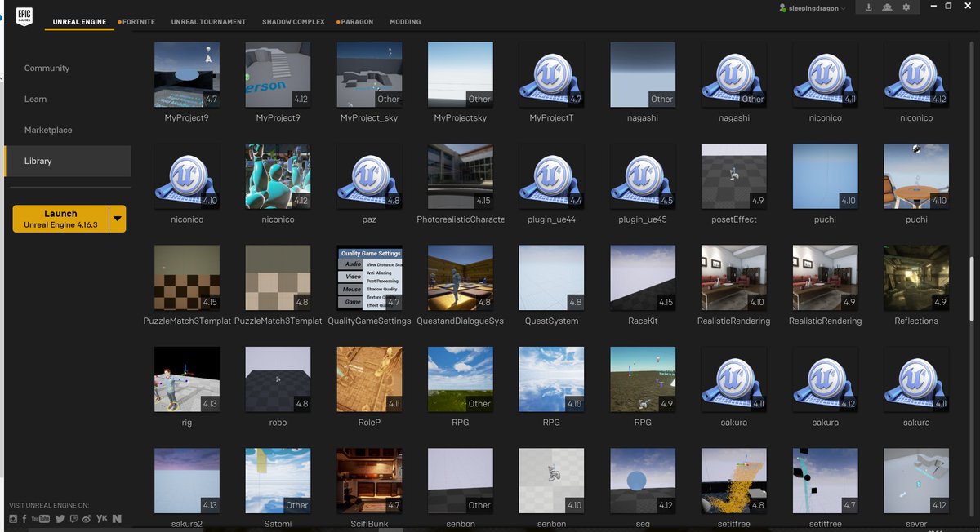
Task: Open PuzzleMatch3Template 4.15 thumbnail
Action: click(187, 278)
